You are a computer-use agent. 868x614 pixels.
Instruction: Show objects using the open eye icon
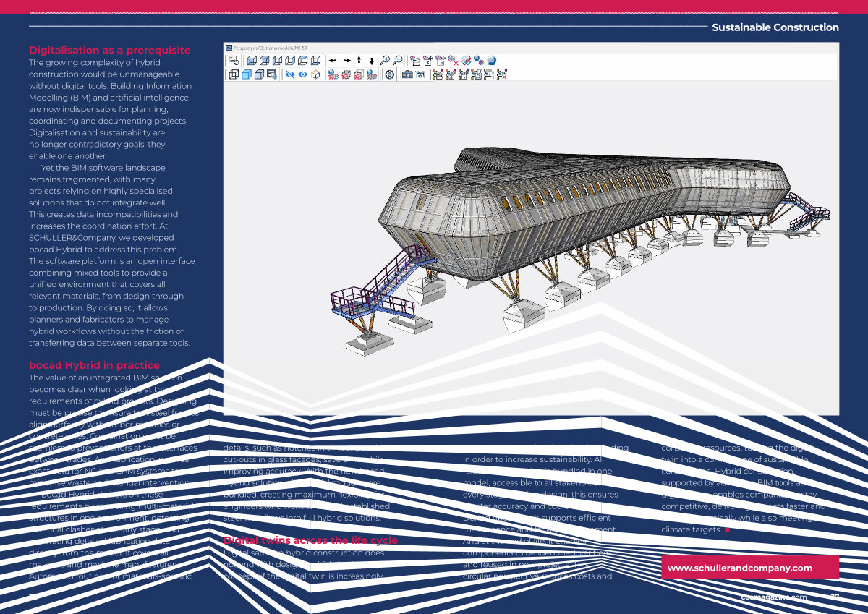pos(302,74)
